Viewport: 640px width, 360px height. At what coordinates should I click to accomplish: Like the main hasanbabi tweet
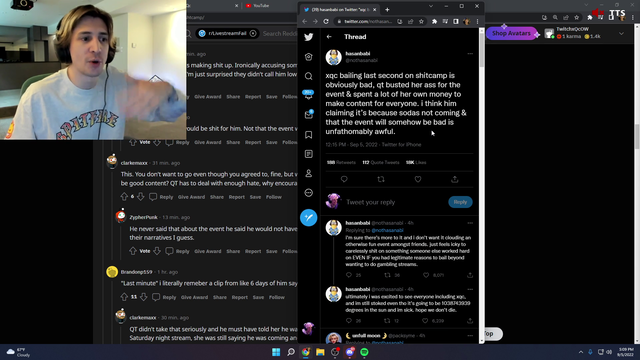[x=418, y=179]
